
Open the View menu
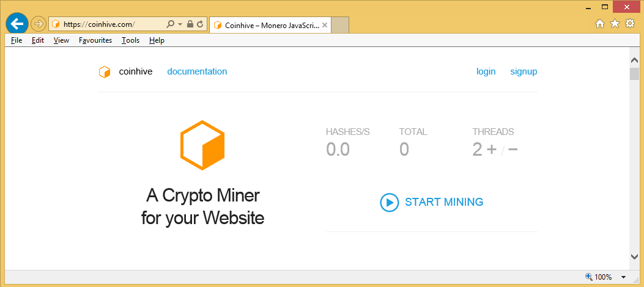point(61,40)
